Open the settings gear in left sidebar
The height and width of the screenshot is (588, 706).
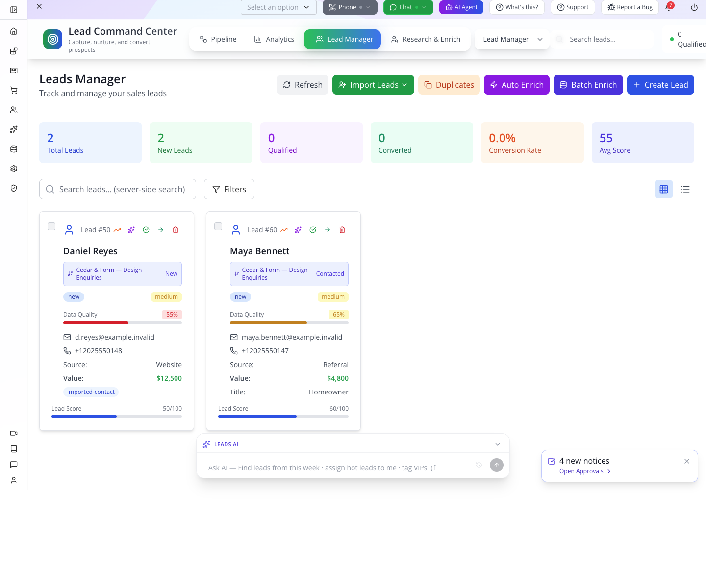point(14,169)
